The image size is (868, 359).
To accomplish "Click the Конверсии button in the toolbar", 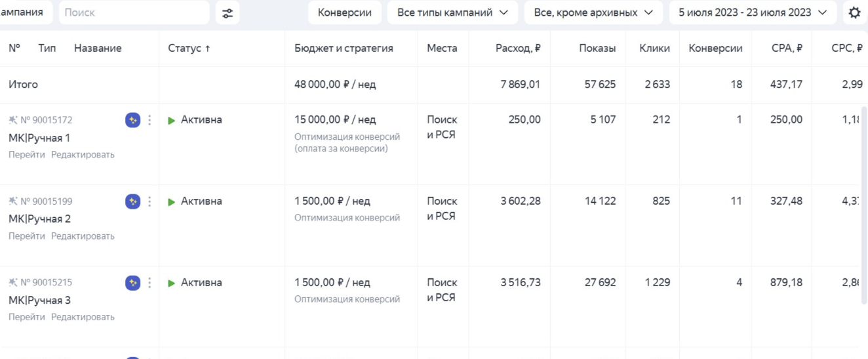I will click(x=345, y=12).
